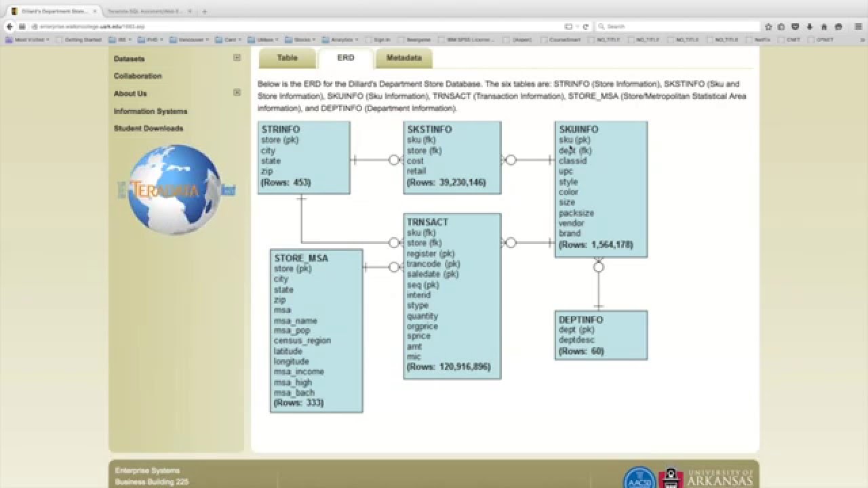Expand the Datasets plus icon in sidebar

pos(237,58)
